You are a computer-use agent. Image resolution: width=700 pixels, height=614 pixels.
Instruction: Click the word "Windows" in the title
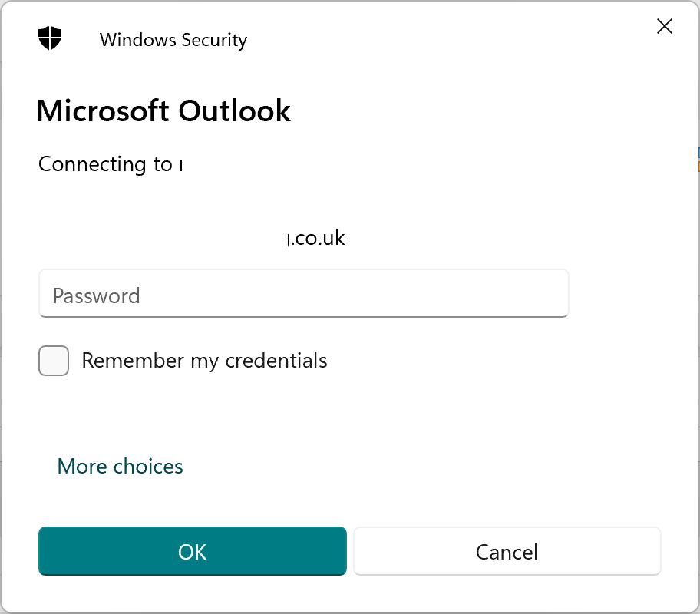point(137,40)
